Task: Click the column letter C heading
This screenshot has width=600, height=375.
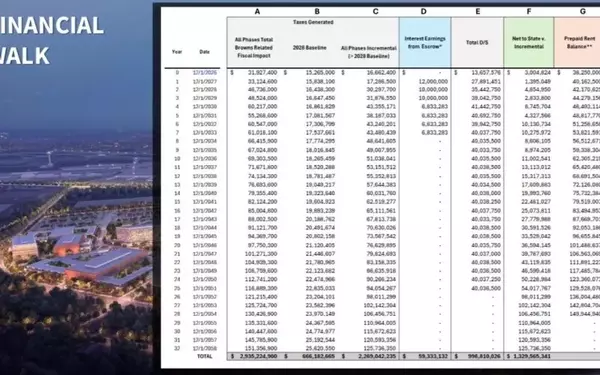Action: click(375, 11)
